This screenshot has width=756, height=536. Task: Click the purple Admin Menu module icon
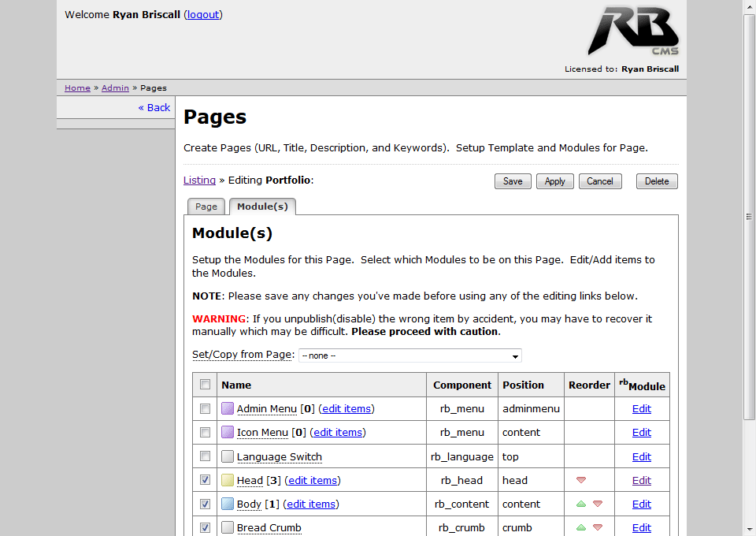(228, 408)
